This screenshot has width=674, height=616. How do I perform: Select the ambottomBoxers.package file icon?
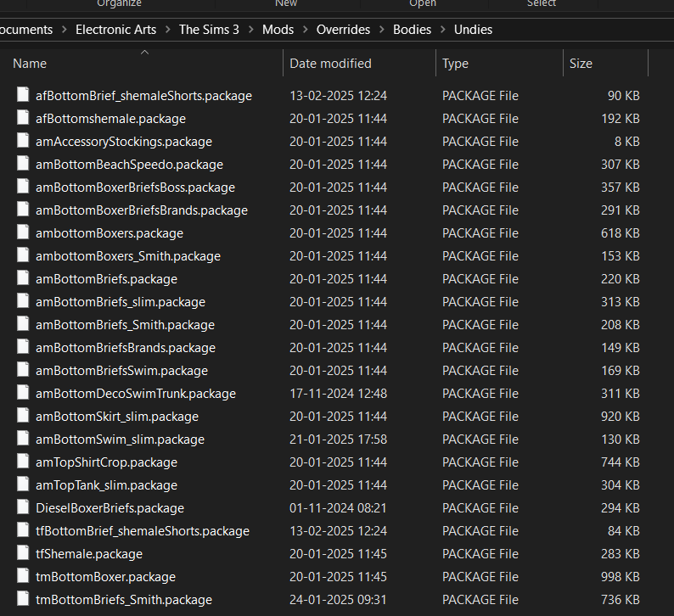pos(23,232)
